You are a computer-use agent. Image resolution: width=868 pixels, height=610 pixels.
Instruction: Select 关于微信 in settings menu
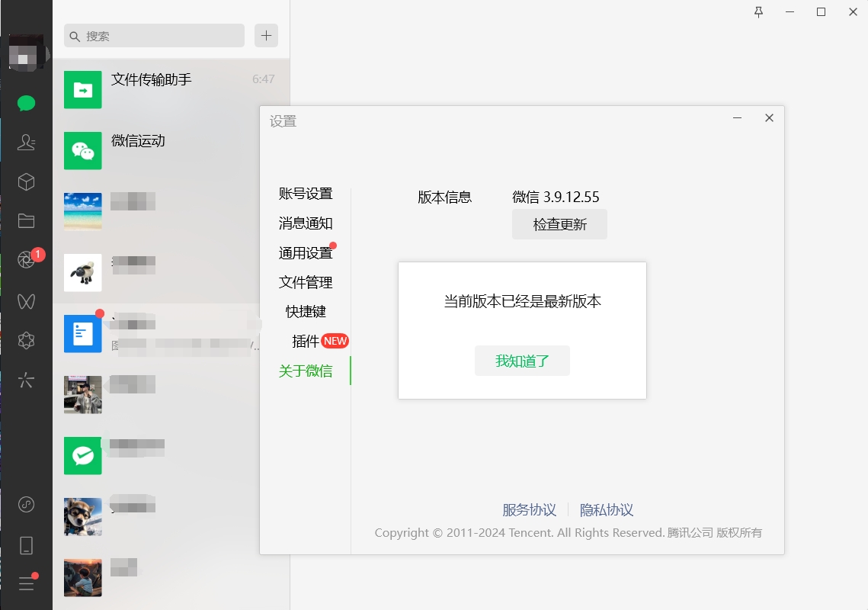click(306, 371)
